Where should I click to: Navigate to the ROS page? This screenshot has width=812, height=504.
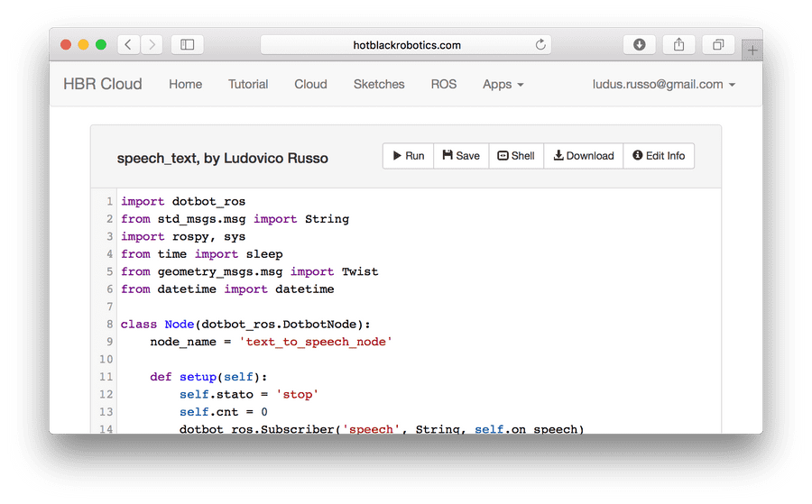coord(443,84)
